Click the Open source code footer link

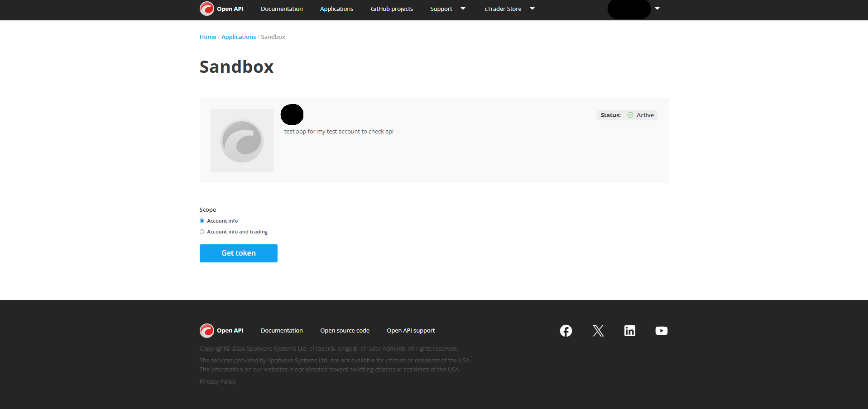[345, 330]
